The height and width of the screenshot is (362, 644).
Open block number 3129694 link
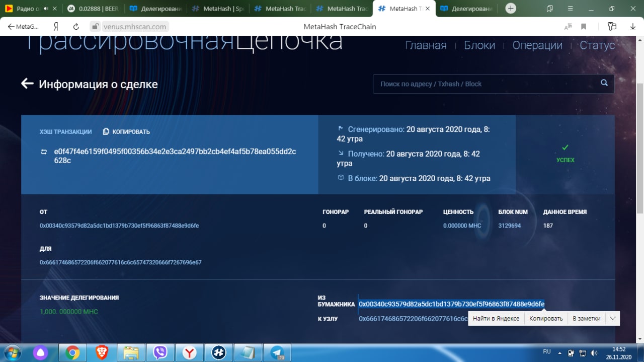click(x=510, y=226)
